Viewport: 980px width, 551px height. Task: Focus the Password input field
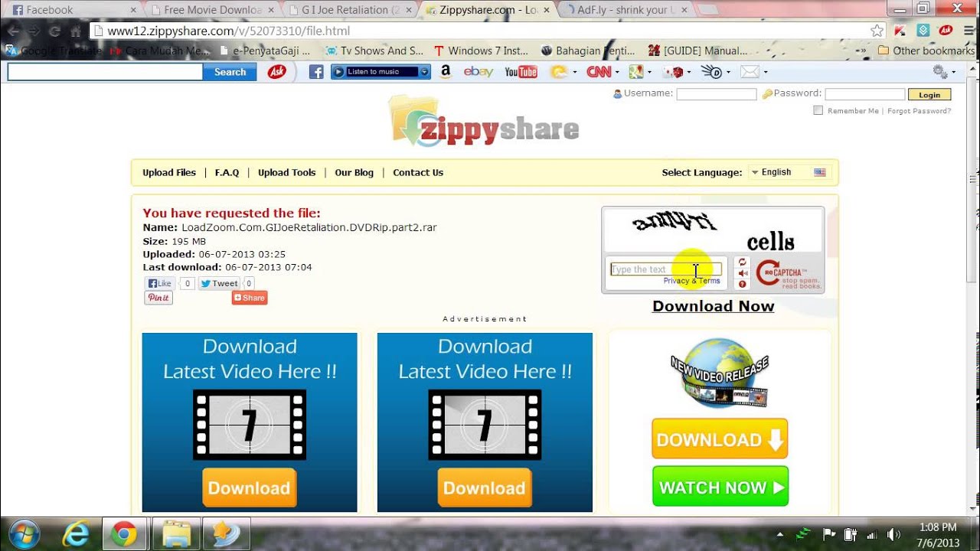864,94
